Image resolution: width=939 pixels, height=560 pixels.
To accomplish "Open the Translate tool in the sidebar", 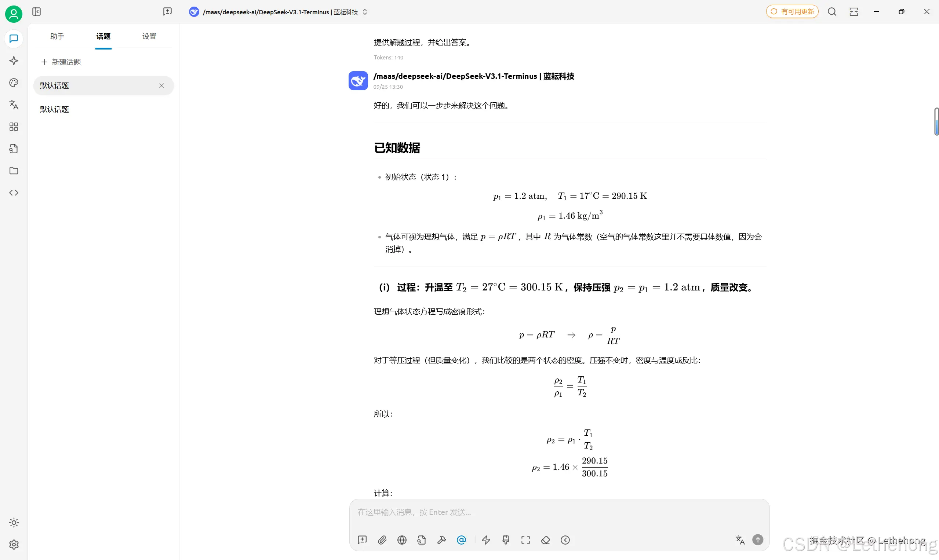I will [x=14, y=105].
